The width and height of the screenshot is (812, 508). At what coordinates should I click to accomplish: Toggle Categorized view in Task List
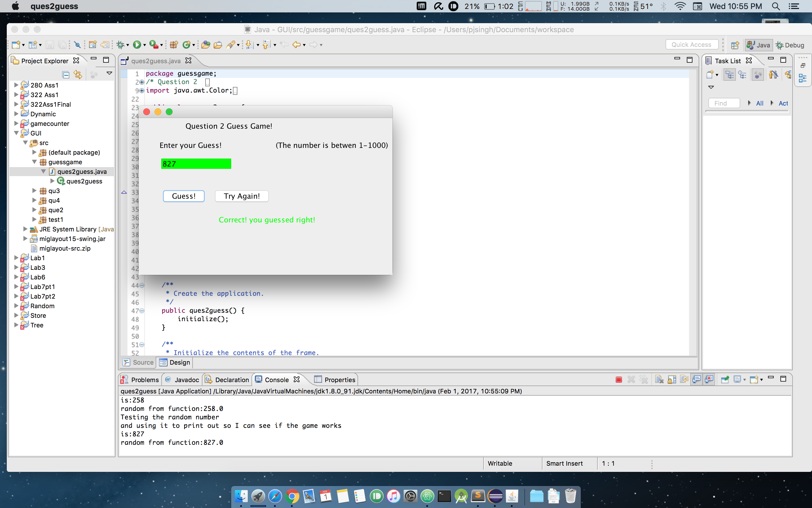point(729,75)
